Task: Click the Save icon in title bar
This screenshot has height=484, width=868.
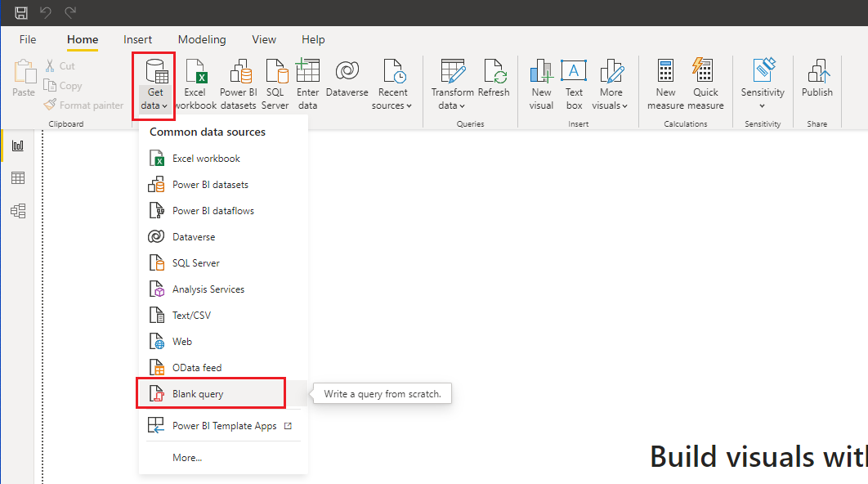Action: [x=21, y=13]
